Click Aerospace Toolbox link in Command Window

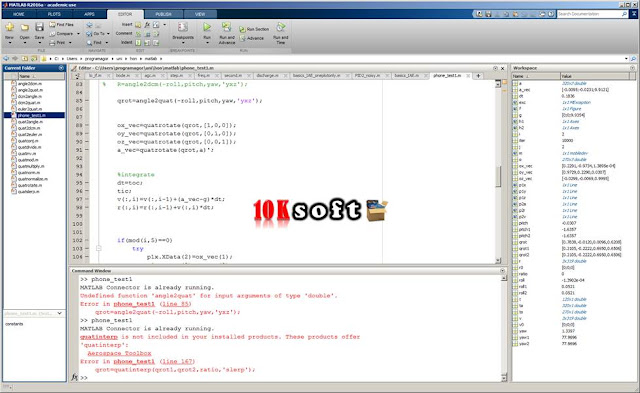119,353
